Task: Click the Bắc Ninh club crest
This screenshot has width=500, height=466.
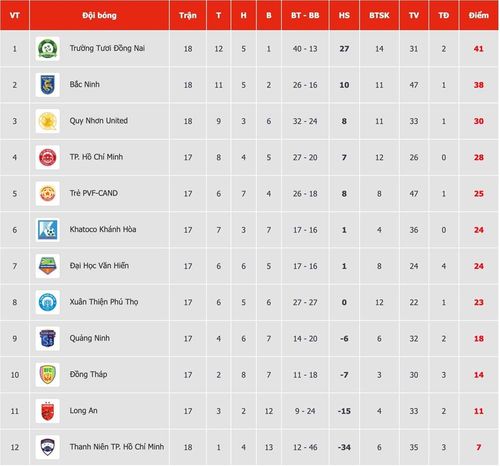Action: (x=47, y=85)
